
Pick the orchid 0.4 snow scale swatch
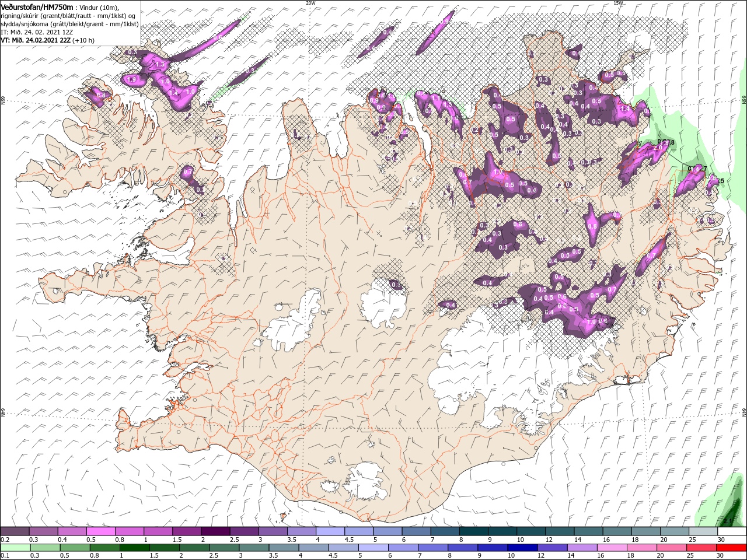(72, 531)
